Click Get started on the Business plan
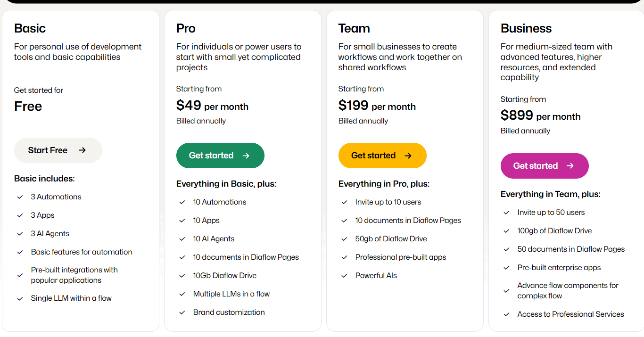Image resolution: width=644 pixels, height=337 pixels. coord(545,166)
